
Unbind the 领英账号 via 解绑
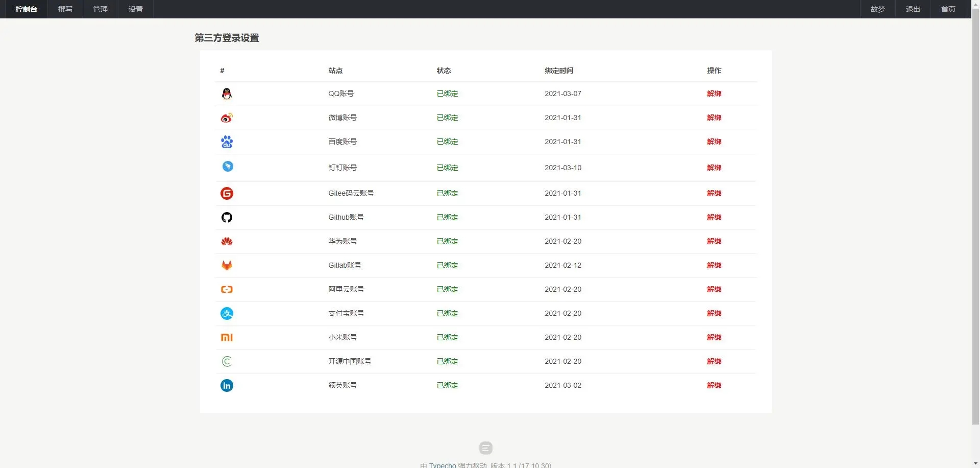[714, 385]
